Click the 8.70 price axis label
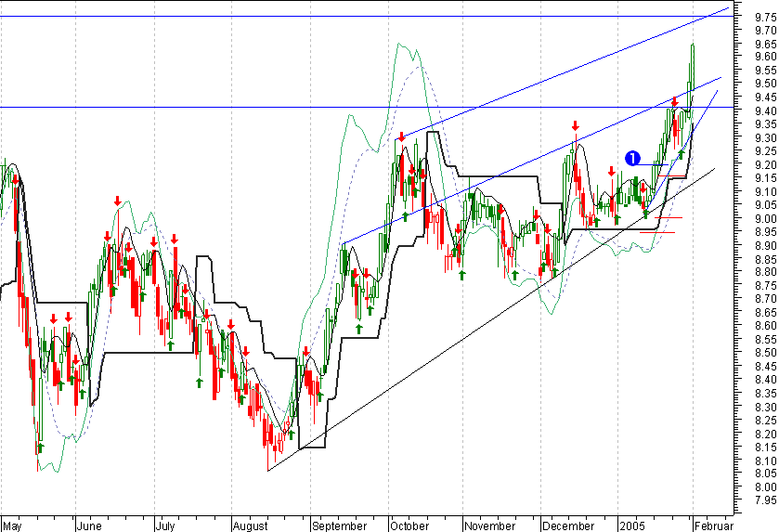Image resolution: width=779 pixels, height=532 pixels. pos(766,299)
